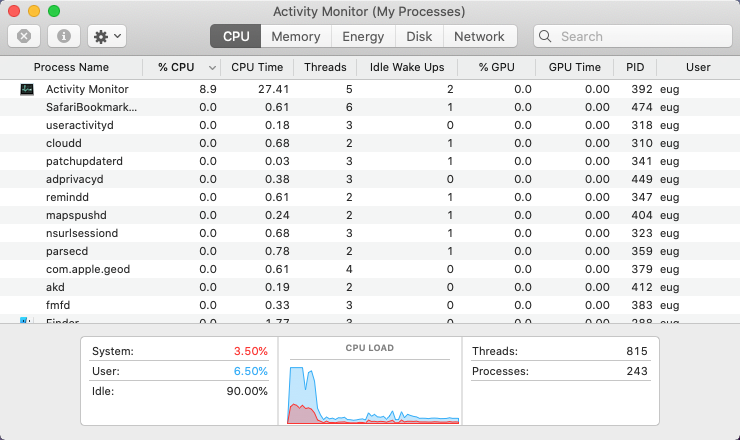Sort by User column header
The height and width of the screenshot is (440, 740).
tap(698, 68)
